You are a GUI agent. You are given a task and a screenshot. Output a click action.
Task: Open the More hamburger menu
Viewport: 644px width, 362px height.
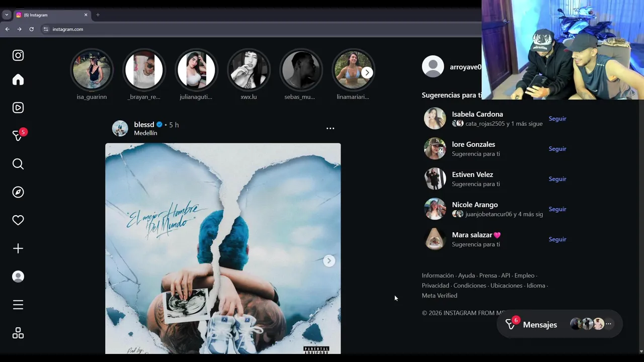pos(18,305)
